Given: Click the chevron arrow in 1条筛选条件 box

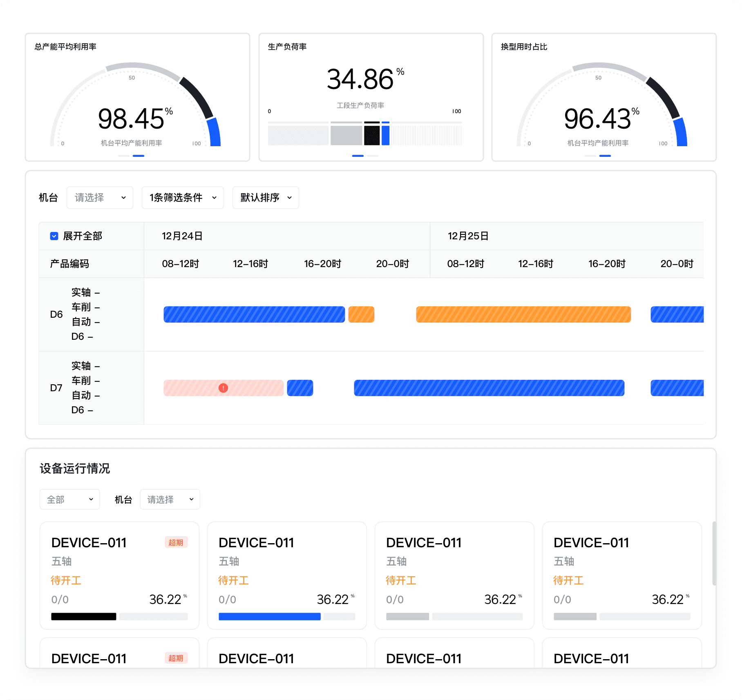Looking at the screenshot, I should [214, 198].
